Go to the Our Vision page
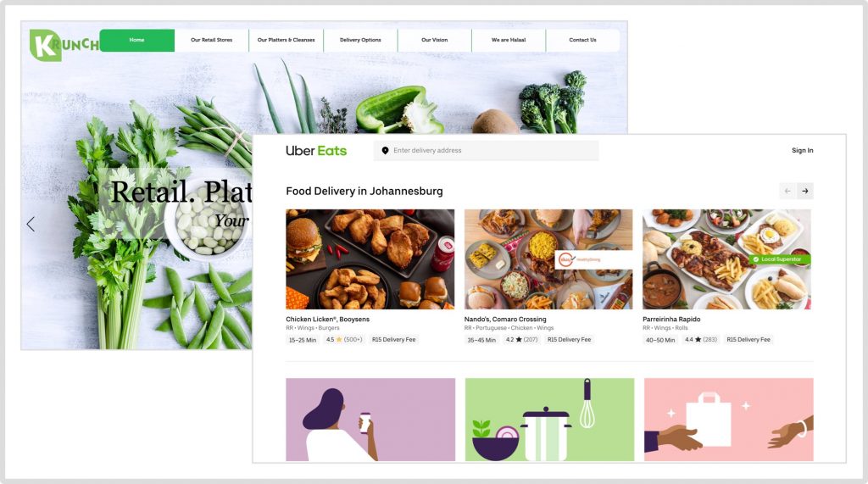 435,40
